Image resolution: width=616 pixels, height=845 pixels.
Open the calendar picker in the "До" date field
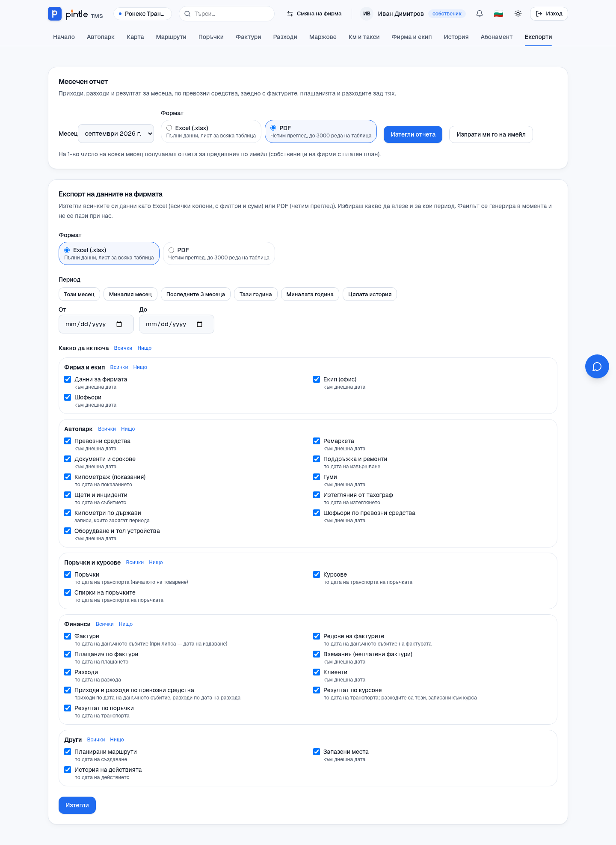point(199,324)
